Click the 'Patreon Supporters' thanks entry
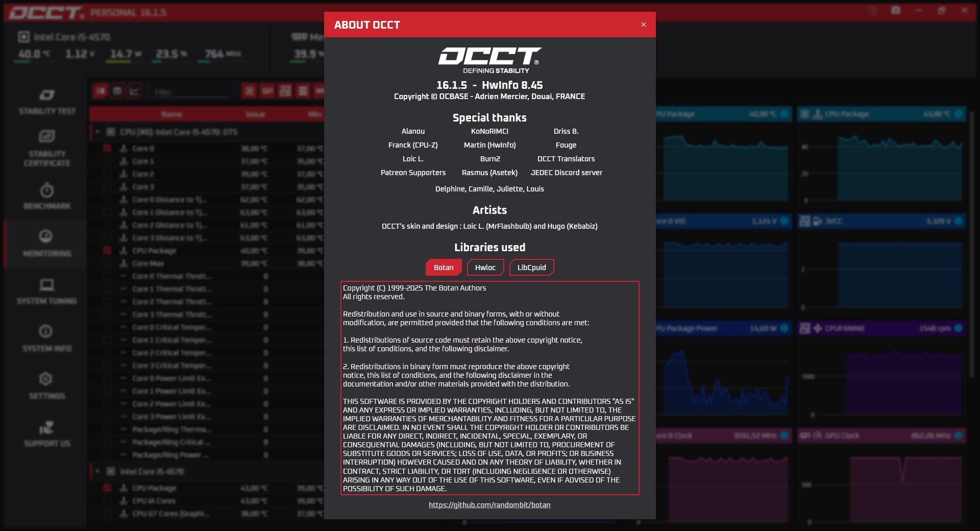This screenshot has height=531, width=980. point(413,173)
